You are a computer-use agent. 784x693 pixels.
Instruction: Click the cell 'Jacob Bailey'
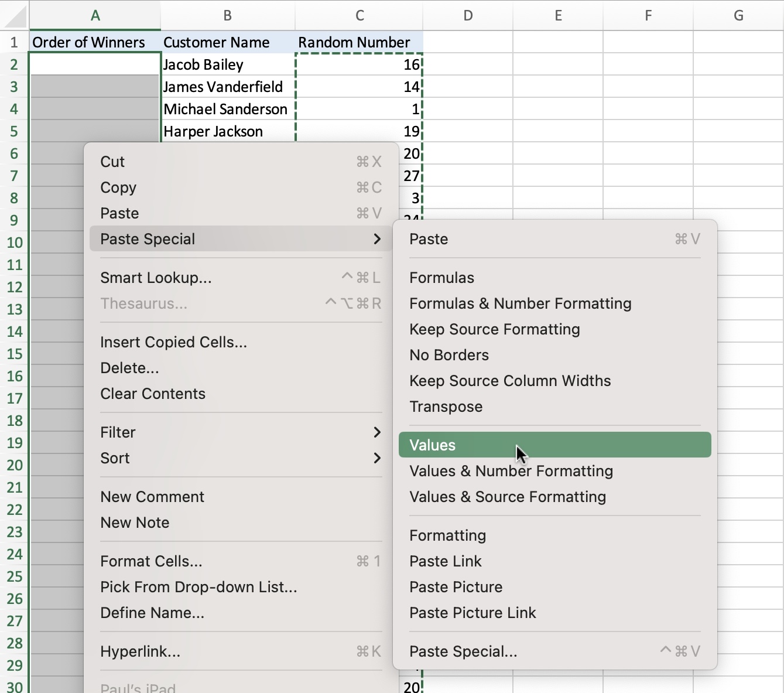228,64
